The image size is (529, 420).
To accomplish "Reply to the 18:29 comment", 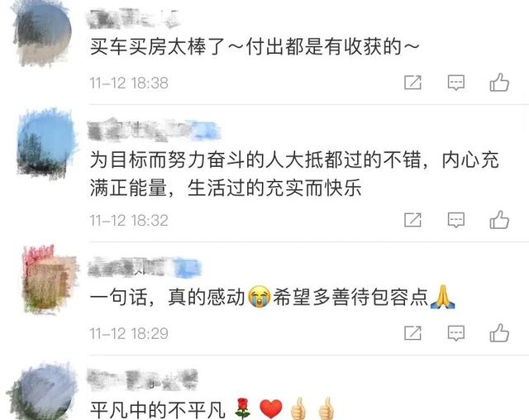I will point(456,333).
